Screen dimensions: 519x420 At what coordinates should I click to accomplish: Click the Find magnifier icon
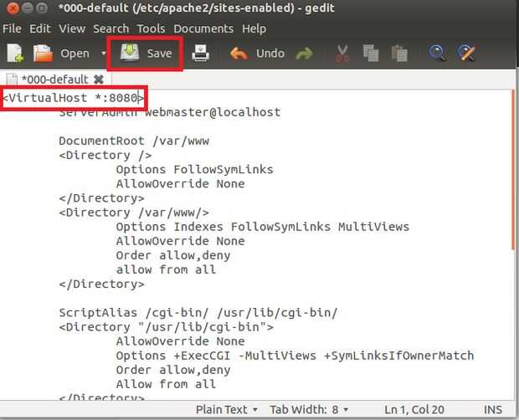(x=437, y=53)
